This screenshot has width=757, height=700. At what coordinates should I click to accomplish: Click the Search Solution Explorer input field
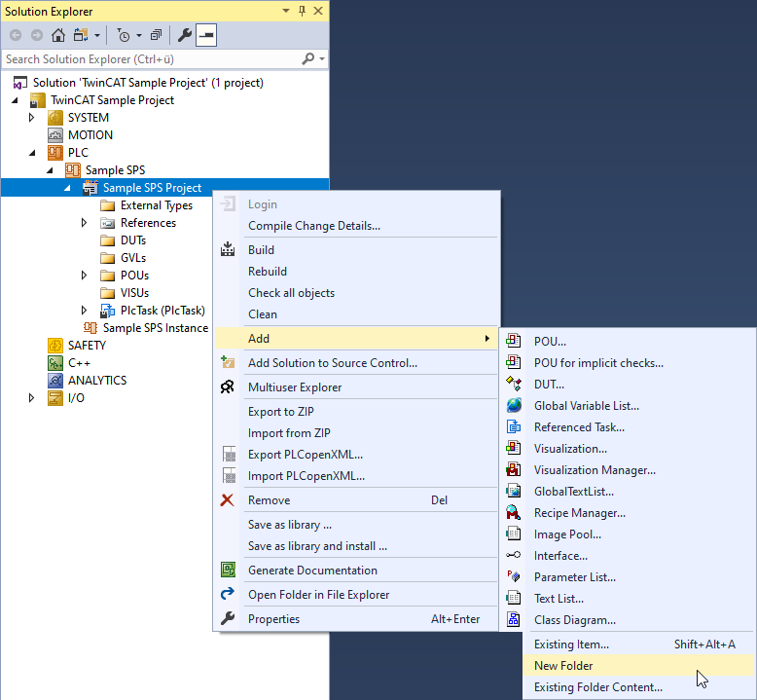pos(152,59)
